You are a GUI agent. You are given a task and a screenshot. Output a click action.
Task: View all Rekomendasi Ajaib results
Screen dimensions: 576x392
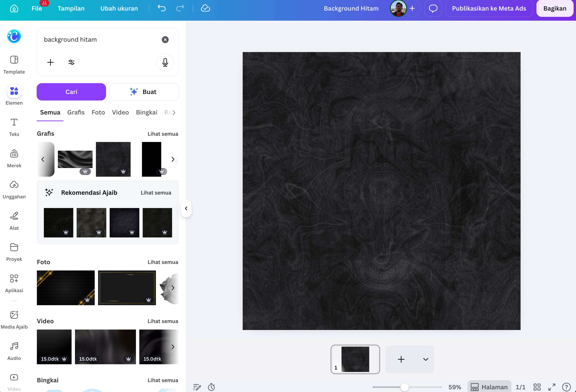pyautogui.click(x=156, y=193)
